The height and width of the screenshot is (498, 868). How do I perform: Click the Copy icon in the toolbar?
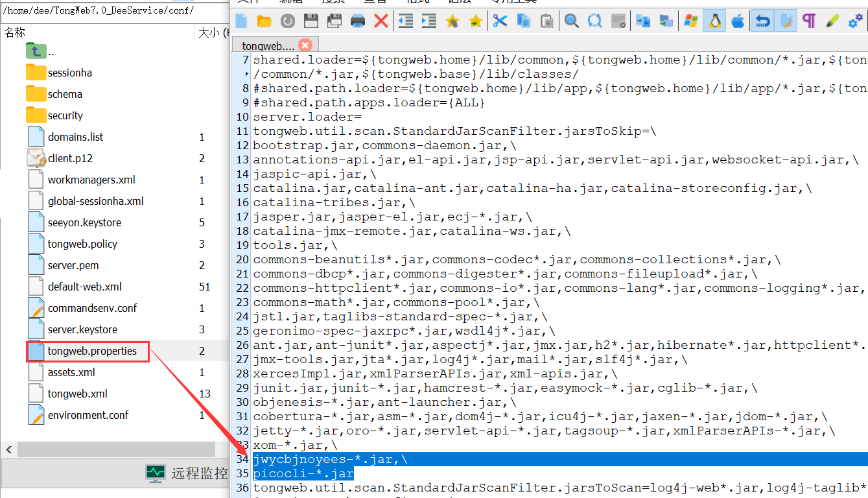tap(523, 21)
